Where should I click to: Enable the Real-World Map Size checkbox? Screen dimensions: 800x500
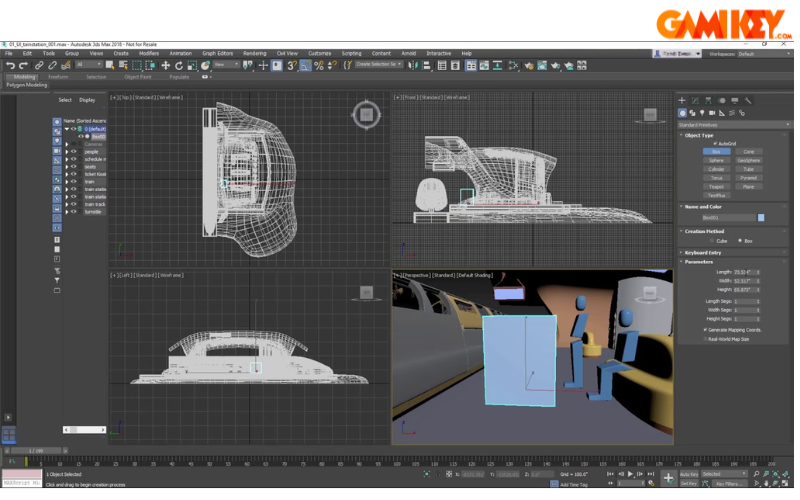(706, 339)
